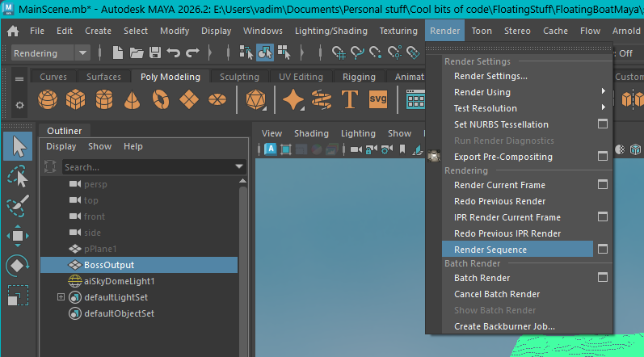This screenshot has width=644, height=357.
Task: Open the shelf tab list menu icon
Action: 19,79
